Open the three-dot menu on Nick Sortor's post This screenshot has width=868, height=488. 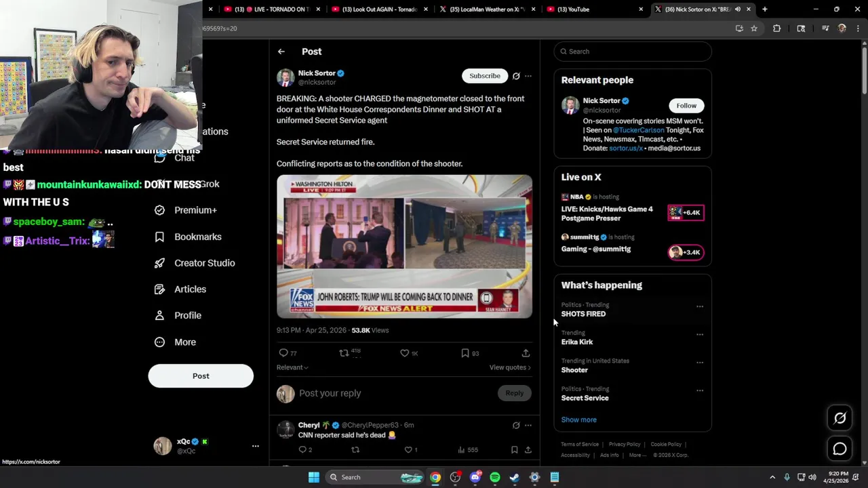[528, 76]
